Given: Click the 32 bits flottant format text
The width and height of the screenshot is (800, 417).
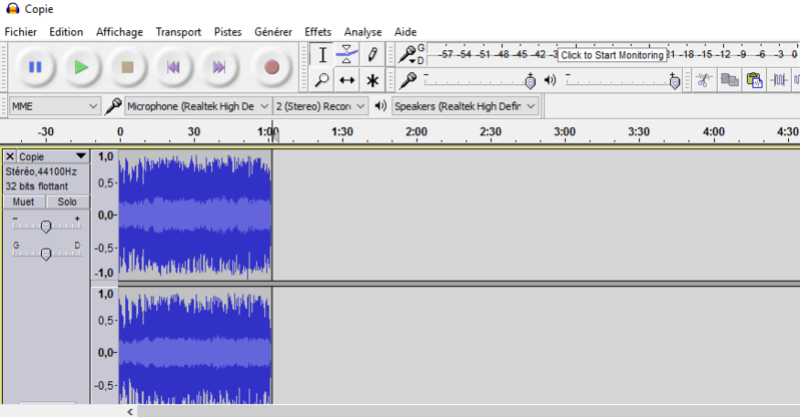Looking at the screenshot, I should point(37,186).
